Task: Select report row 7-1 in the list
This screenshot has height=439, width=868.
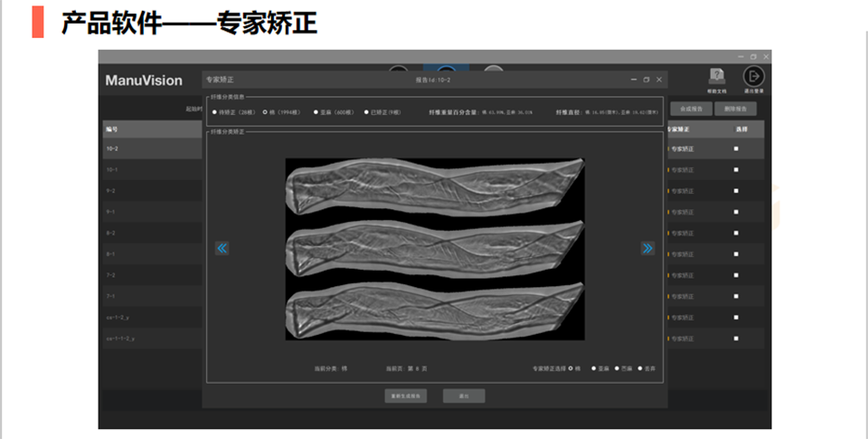Action: [x=152, y=296]
